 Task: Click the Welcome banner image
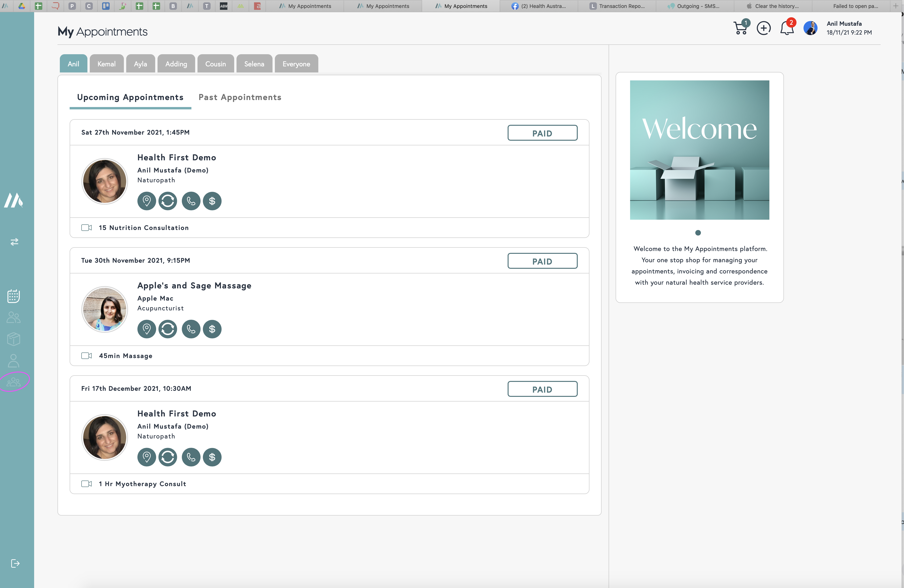(x=699, y=150)
